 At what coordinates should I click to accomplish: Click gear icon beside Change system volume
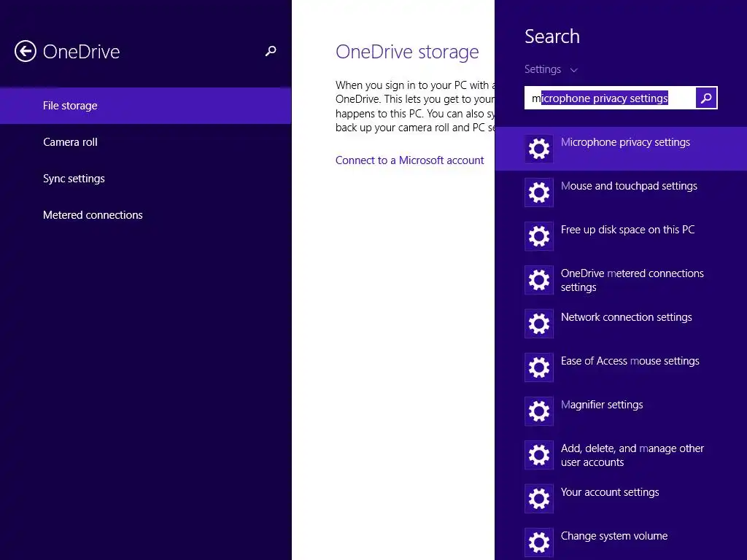(539, 542)
